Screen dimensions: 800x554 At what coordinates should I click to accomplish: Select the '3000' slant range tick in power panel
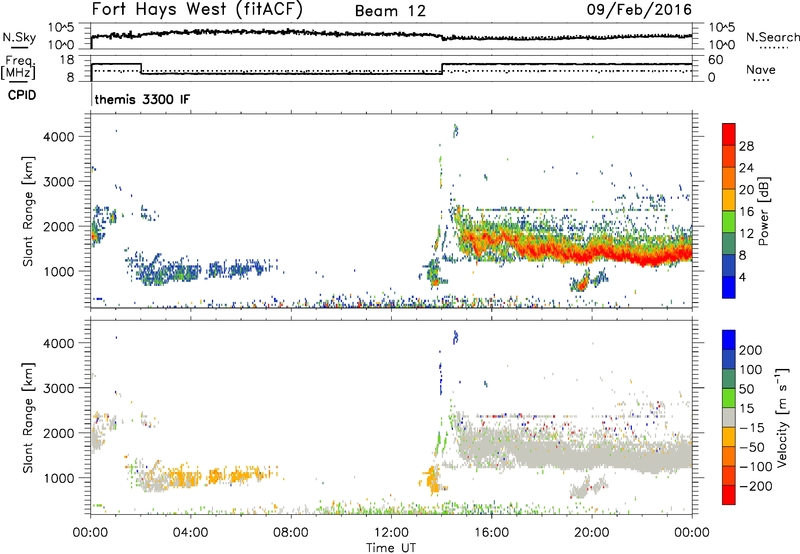pos(59,182)
